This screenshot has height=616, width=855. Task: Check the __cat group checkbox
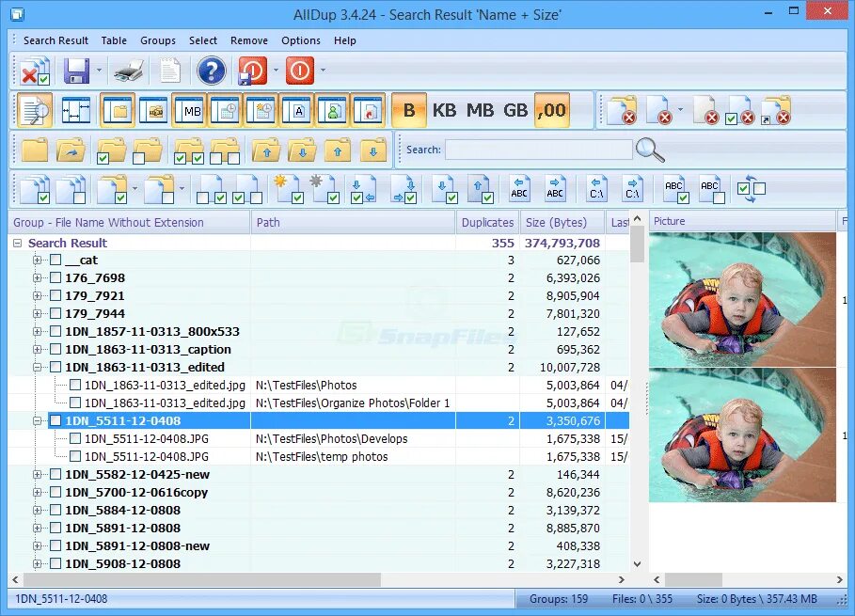(x=55, y=260)
